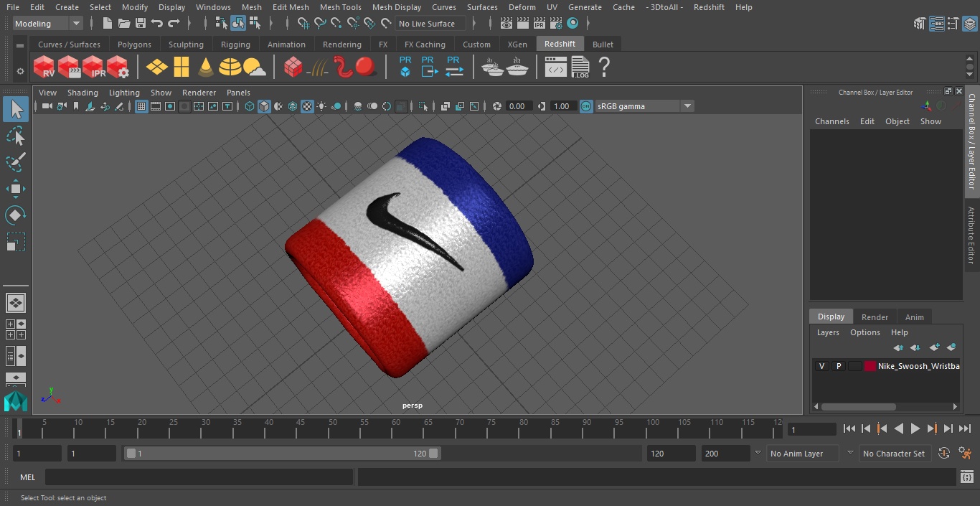The width and height of the screenshot is (980, 506).
Task: Create a Redshift proxy with PR cube icon
Action: click(x=405, y=67)
